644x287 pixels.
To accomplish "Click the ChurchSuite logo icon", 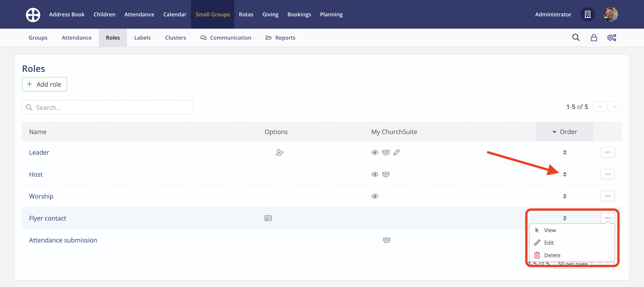I will coord(33,15).
